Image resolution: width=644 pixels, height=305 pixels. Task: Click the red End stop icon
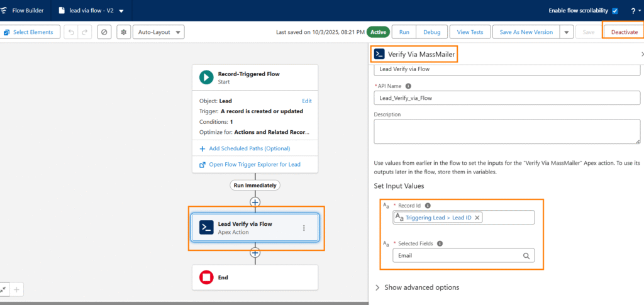pos(206,277)
